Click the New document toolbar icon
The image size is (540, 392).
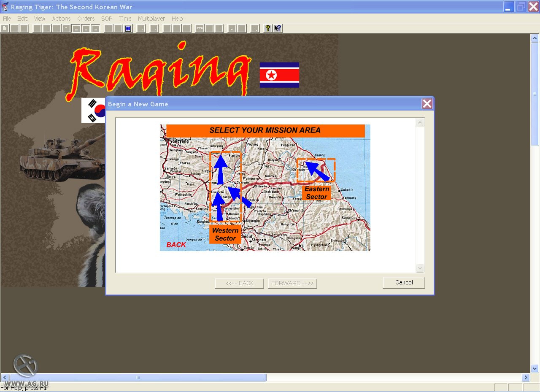point(5,28)
